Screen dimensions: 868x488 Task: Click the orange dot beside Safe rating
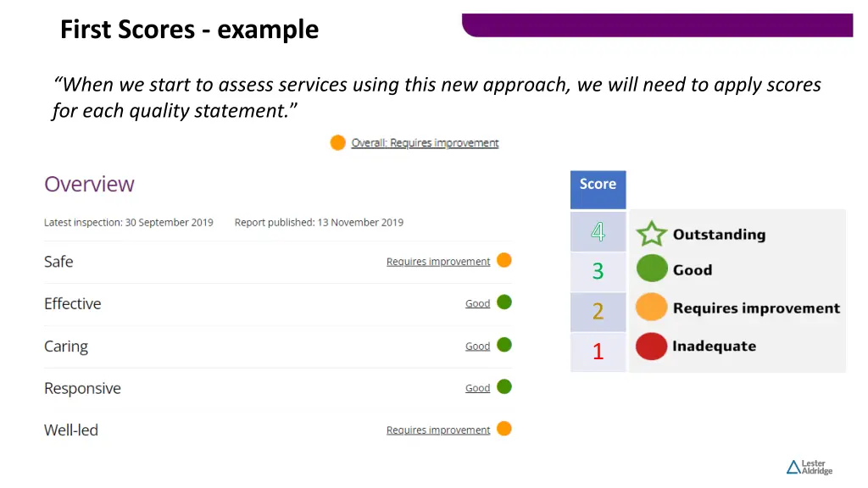pos(504,260)
